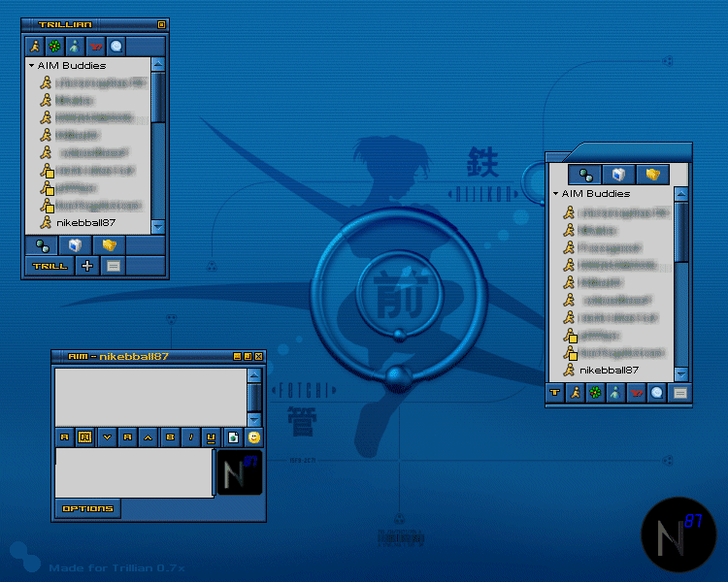This screenshot has height=582, width=728.
Task: Click the white cube icon atop the right contact list
Action: click(x=619, y=175)
